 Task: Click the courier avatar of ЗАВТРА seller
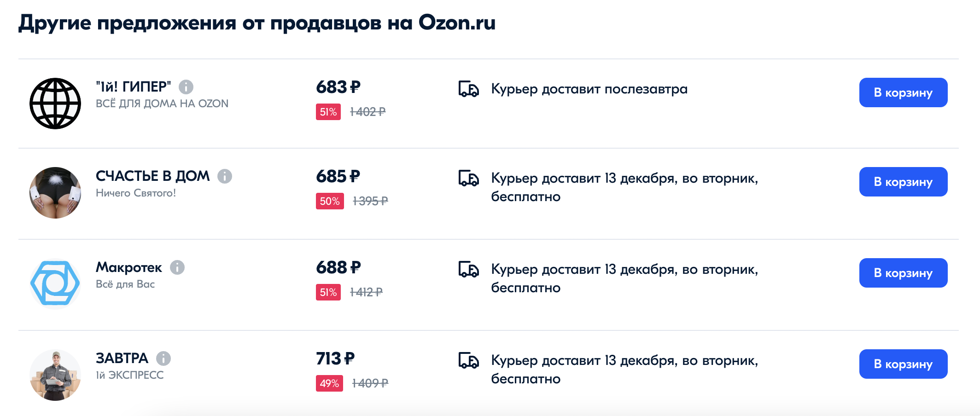tap(55, 375)
